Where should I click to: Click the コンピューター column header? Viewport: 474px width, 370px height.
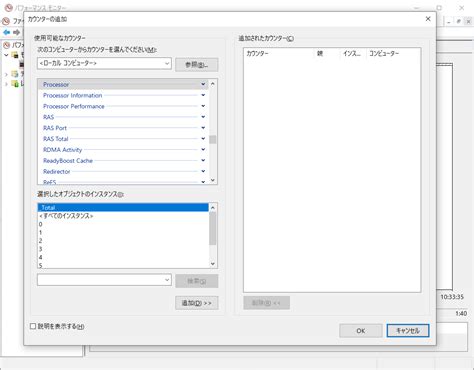[393, 54]
